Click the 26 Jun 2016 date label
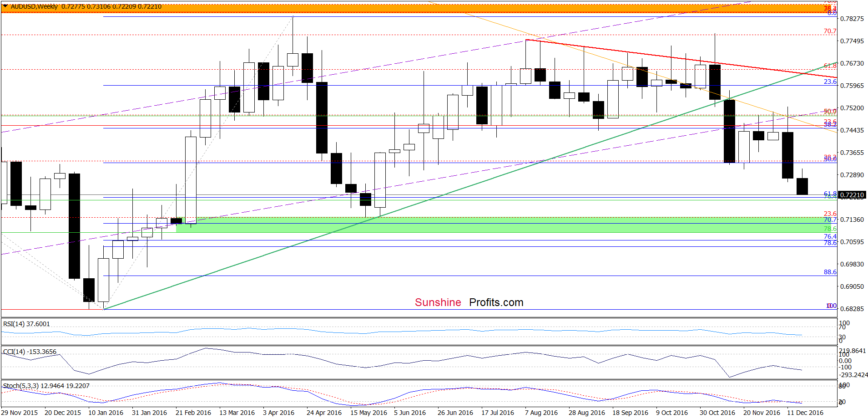This screenshot has height=419, width=868. click(x=455, y=413)
